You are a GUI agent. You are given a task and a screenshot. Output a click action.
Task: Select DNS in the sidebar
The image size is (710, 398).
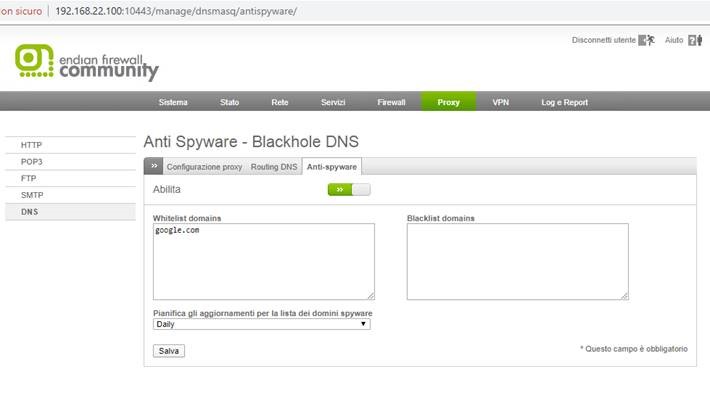[70, 212]
